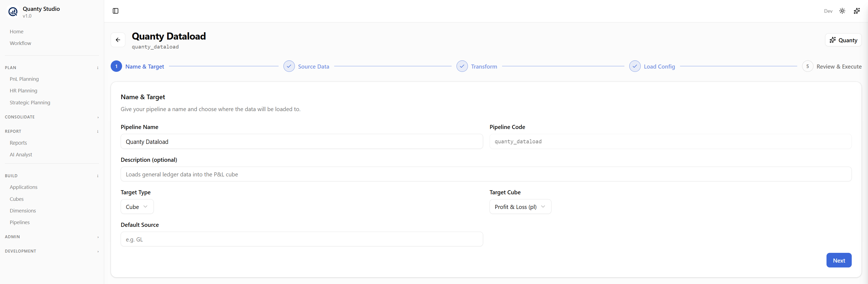Open HR Planning
Viewport: 868px width, 284px height.
(x=23, y=91)
